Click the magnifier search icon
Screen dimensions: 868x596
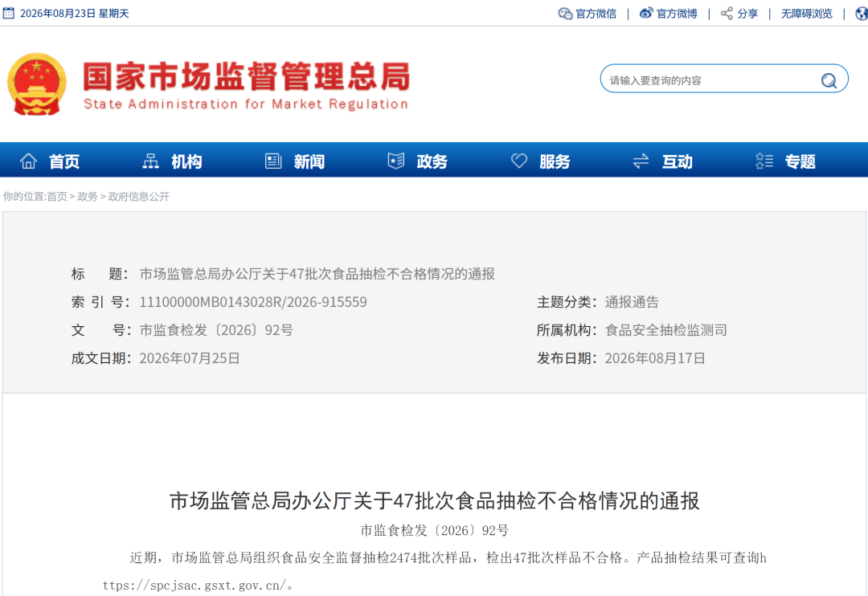pos(829,81)
